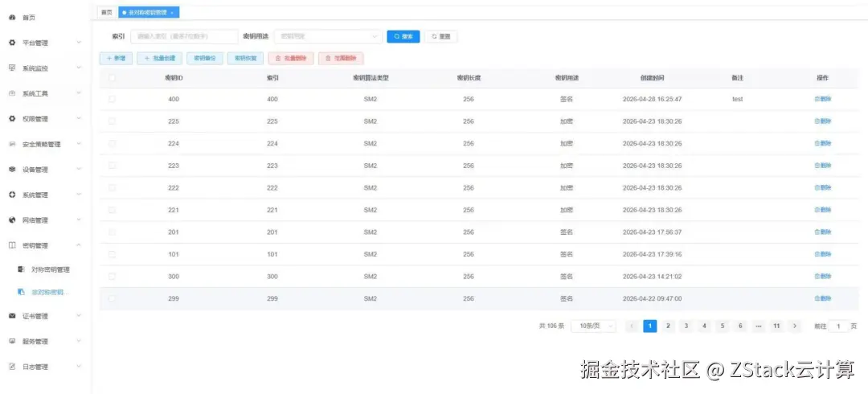Check the box for key 224
This screenshot has width=868, height=394.
[x=112, y=143]
